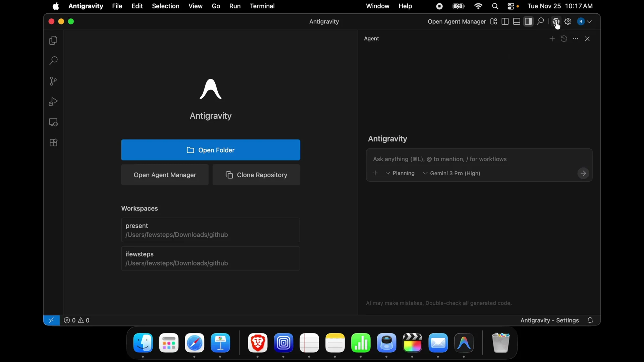Open search from the title bar magnifier

tap(540, 21)
